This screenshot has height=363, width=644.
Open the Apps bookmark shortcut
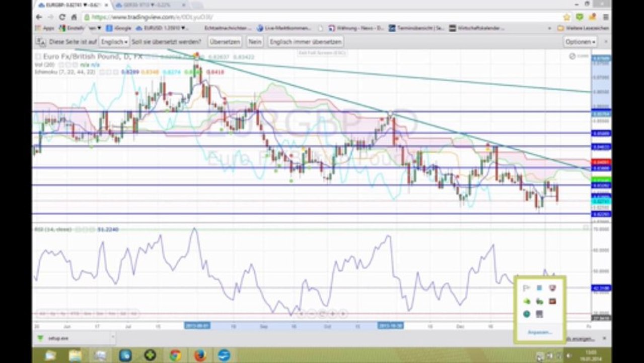click(45, 28)
